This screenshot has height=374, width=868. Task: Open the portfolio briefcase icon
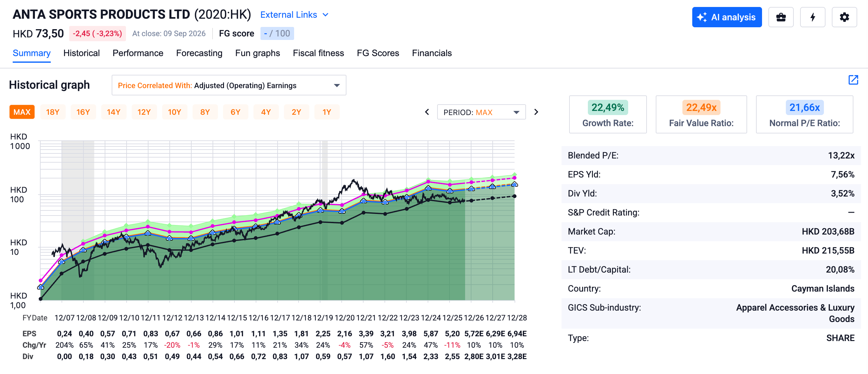781,17
